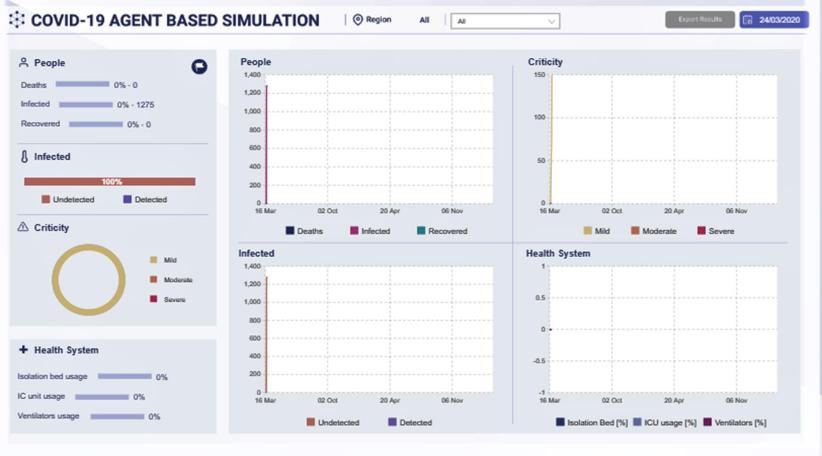Click the Recovered progress bar
The height and width of the screenshot is (456, 822).
point(96,124)
